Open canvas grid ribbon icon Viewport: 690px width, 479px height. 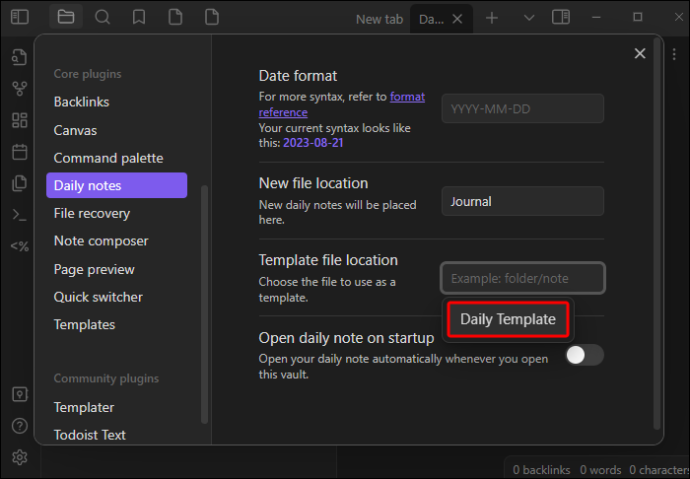click(19, 120)
